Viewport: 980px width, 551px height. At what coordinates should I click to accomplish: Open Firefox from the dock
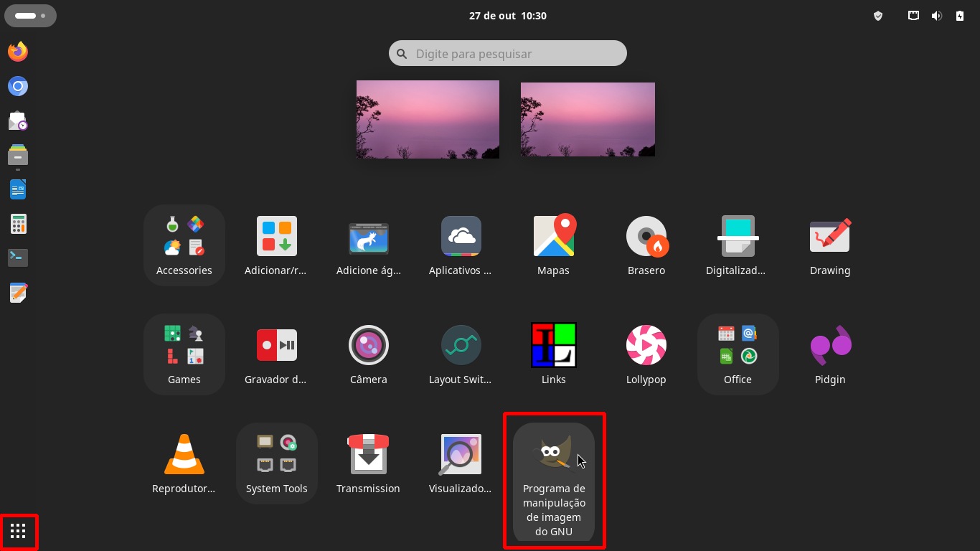pos(18,52)
